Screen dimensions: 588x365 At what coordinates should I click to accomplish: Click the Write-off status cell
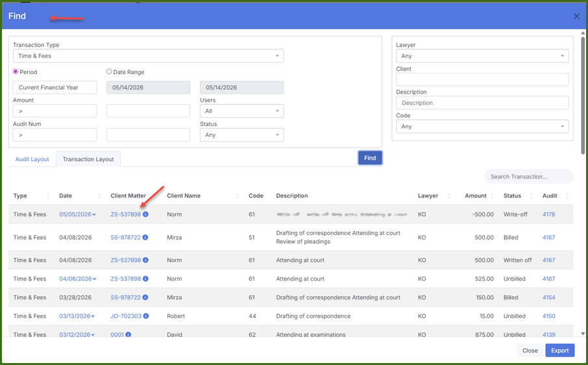[x=515, y=214]
